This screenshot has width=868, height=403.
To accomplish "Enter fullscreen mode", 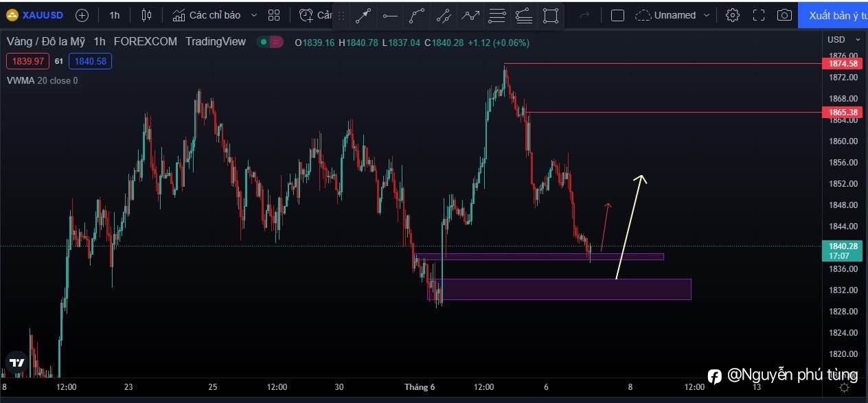I will click(x=759, y=15).
